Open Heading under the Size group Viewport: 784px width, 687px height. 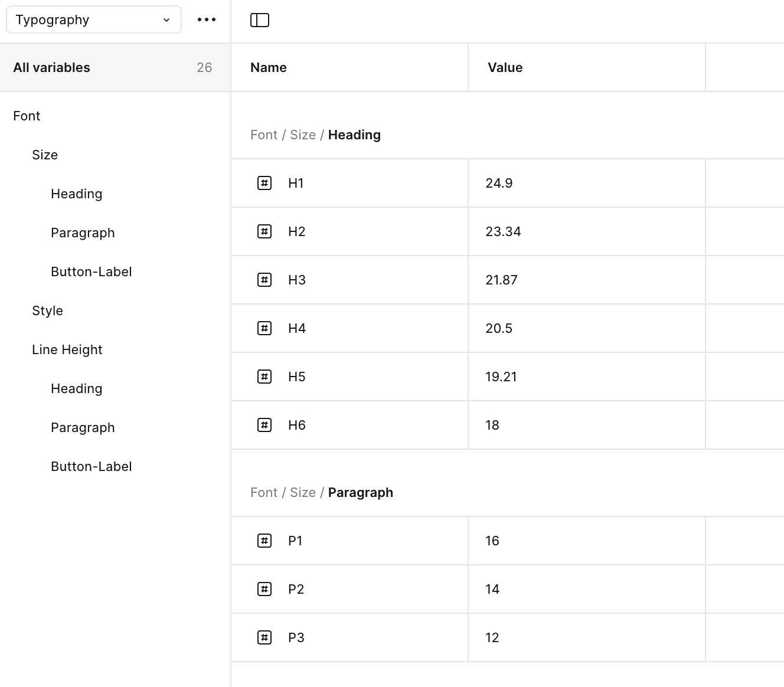coord(76,194)
